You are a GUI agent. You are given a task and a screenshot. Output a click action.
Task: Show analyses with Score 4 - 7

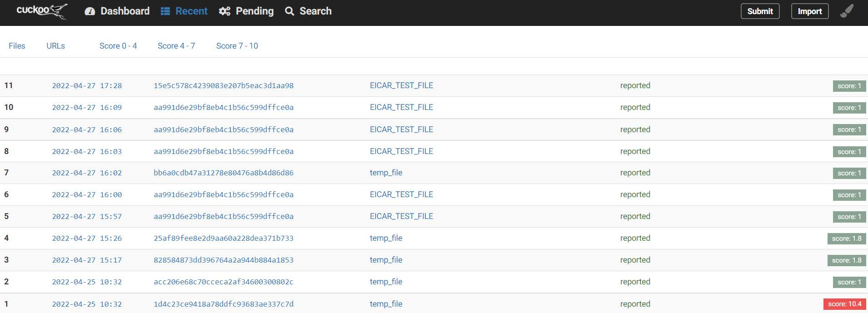[176, 46]
